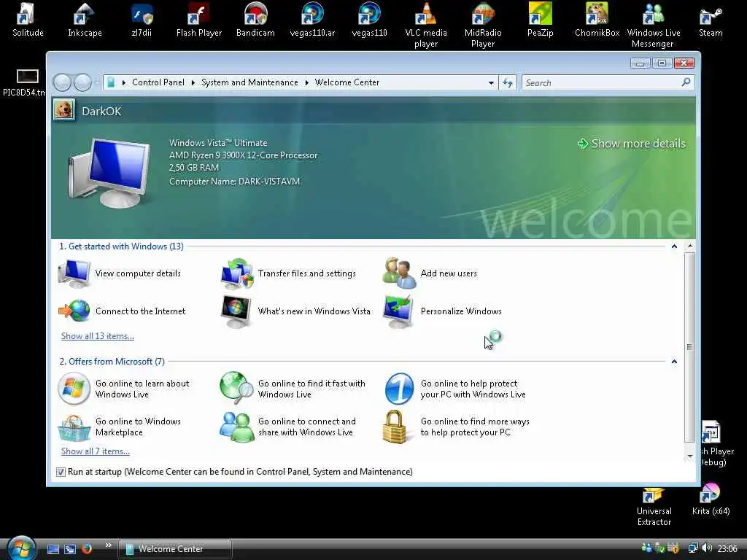
Task: Click Show all 13 items link
Action: coord(98,336)
